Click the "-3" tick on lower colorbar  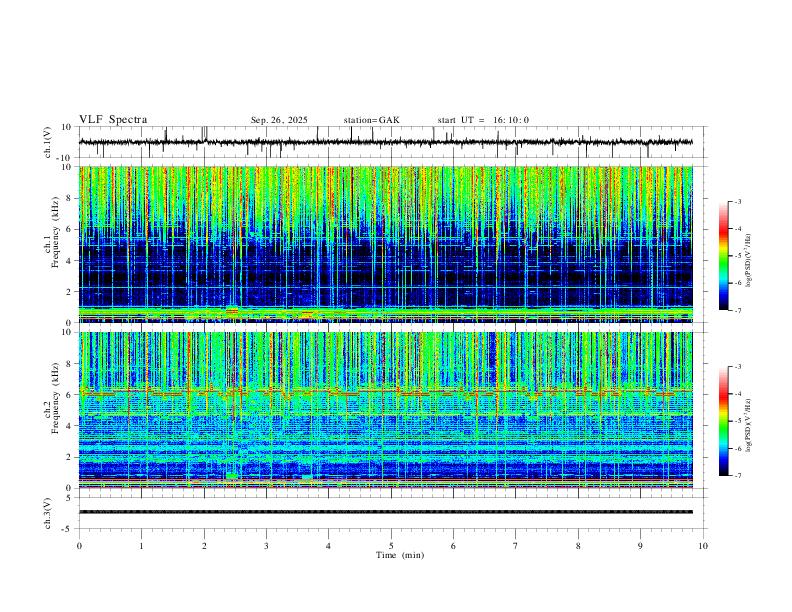click(738, 367)
